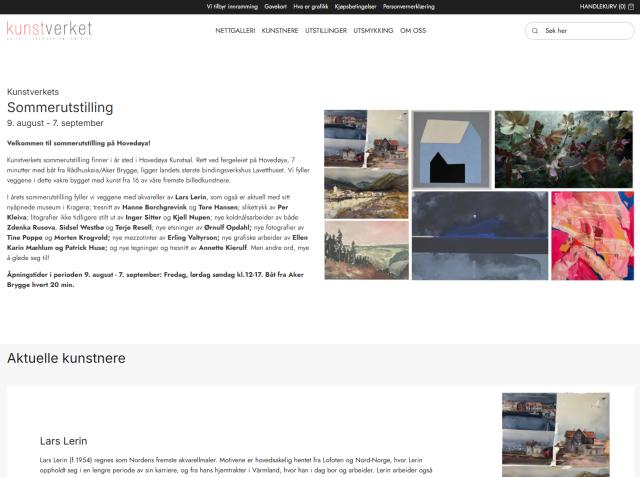This screenshot has width=640, height=477.
Task: Click the blue house artwork thumbnail
Action: pyautogui.click(x=451, y=149)
